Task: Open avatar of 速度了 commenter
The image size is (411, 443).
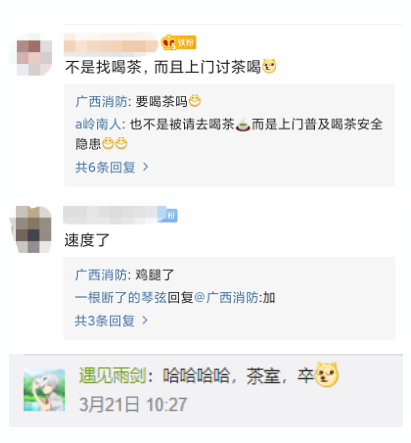Action: (33, 229)
